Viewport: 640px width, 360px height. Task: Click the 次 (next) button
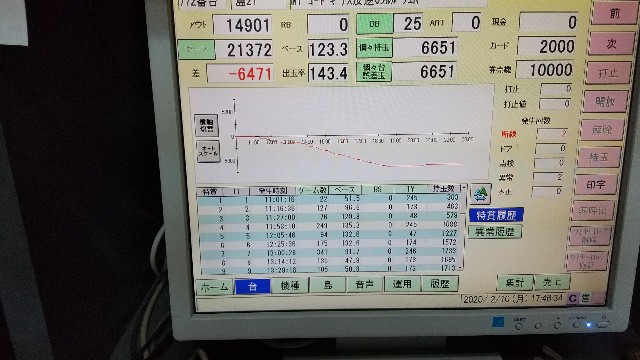(x=611, y=43)
